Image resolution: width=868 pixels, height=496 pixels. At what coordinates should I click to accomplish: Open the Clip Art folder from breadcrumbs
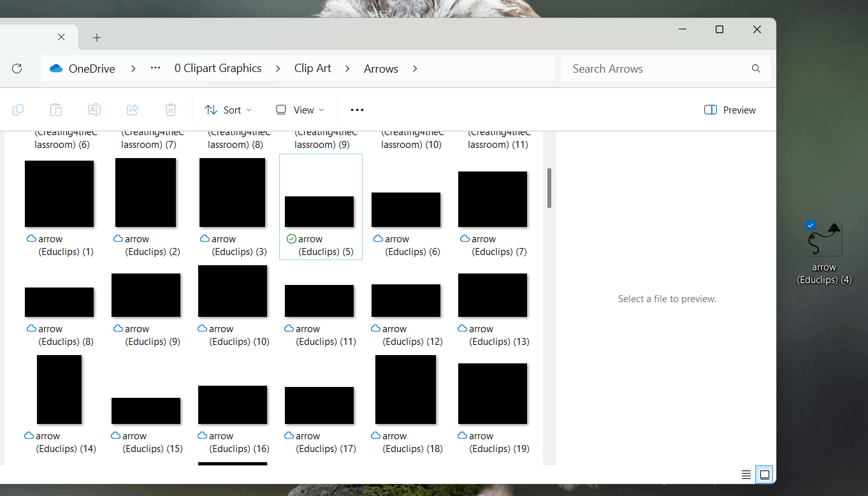(x=312, y=68)
